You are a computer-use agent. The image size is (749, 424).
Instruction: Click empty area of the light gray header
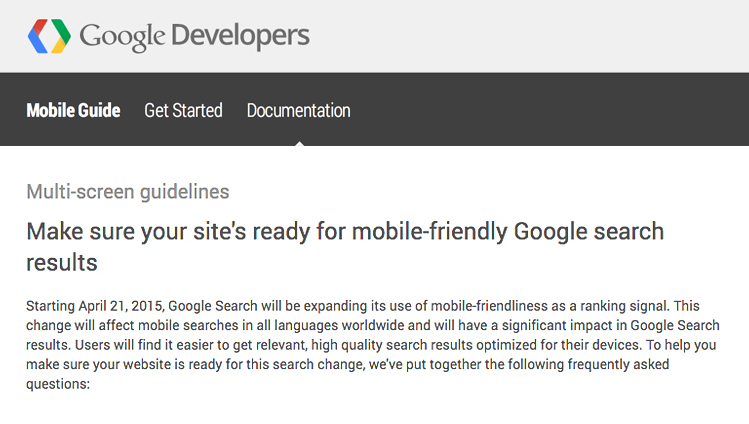(x=530, y=36)
